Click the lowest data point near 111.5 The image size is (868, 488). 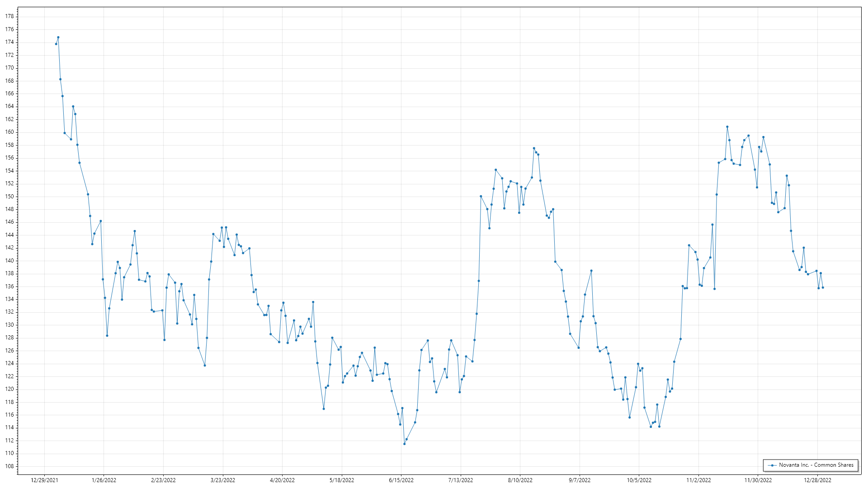pyautogui.click(x=404, y=444)
